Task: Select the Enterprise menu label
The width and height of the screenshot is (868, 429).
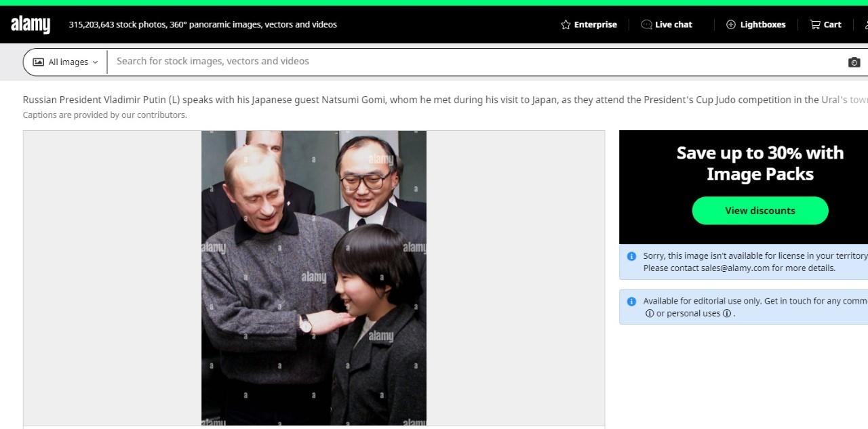Action: point(595,25)
